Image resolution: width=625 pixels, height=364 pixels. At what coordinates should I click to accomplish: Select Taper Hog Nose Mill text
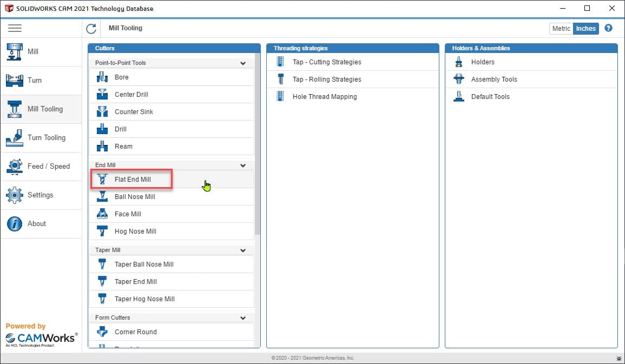pyautogui.click(x=144, y=299)
